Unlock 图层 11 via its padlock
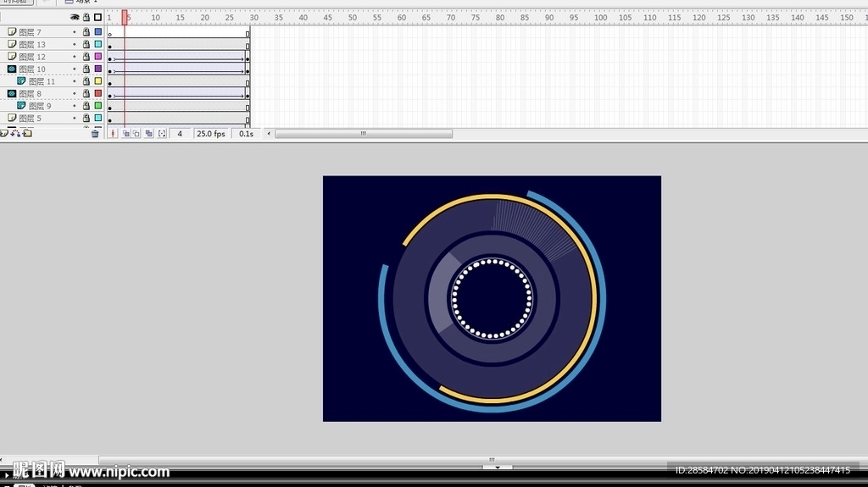 (86, 80)
